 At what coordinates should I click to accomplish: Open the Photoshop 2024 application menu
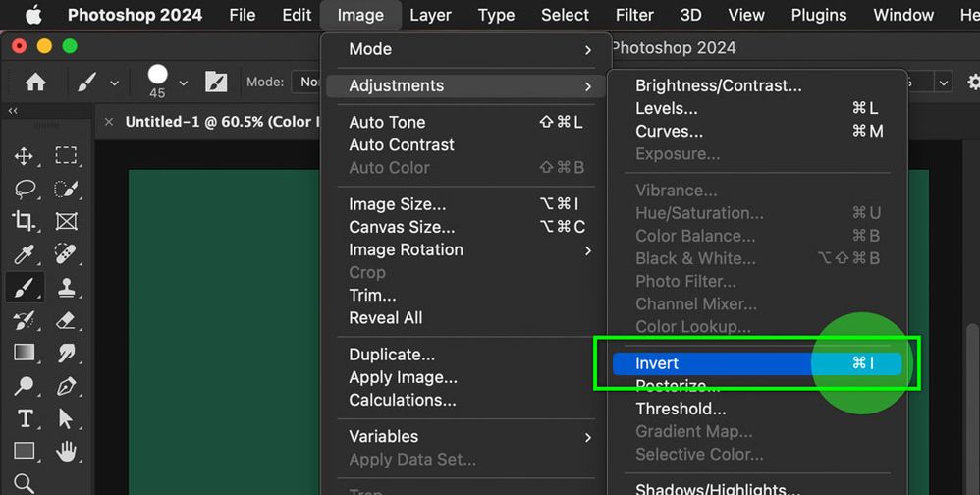tap(135, 15)
